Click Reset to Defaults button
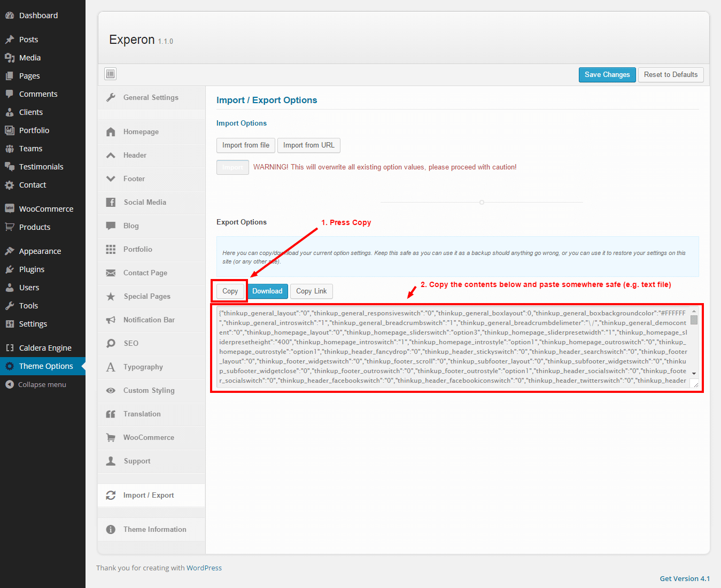This screenshot has width=721, height=588. tap(671, 75)
